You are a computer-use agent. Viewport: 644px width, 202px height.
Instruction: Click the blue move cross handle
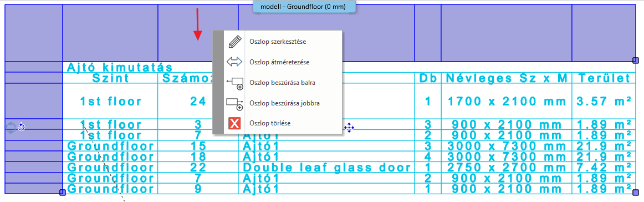click(349, 128)
